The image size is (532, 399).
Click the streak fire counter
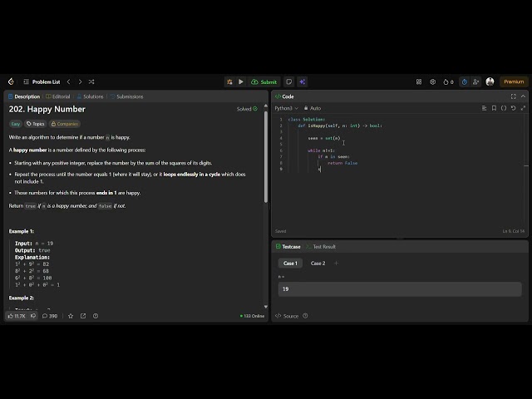tap(448, 81)
